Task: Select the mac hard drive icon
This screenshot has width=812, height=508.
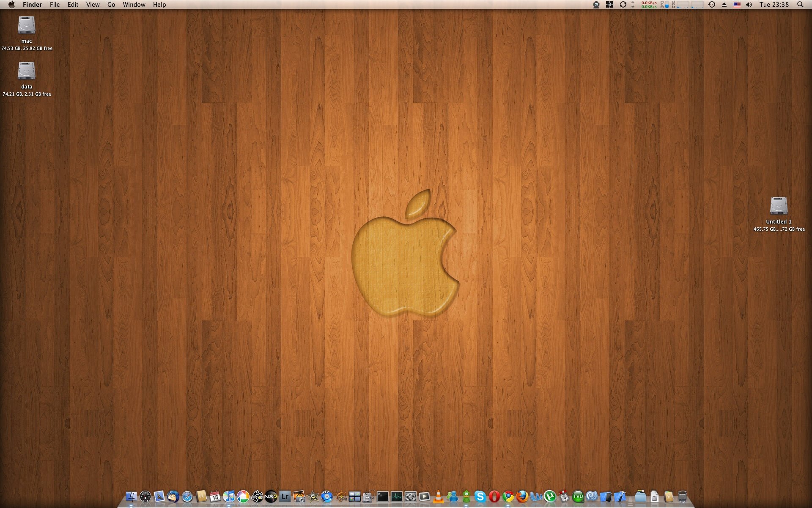Action: [x=26, y=25]
